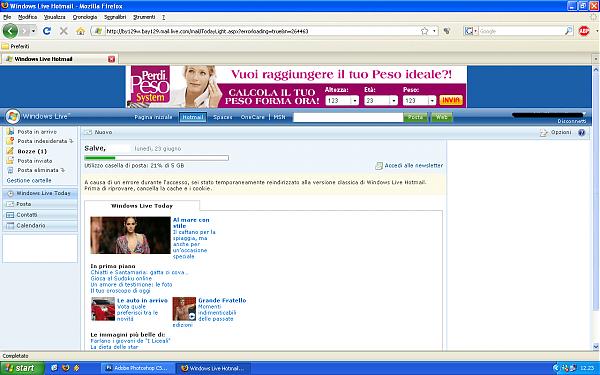Click the green Posta search button
Screen dimensions: 600x375
[x=415, y=117]
